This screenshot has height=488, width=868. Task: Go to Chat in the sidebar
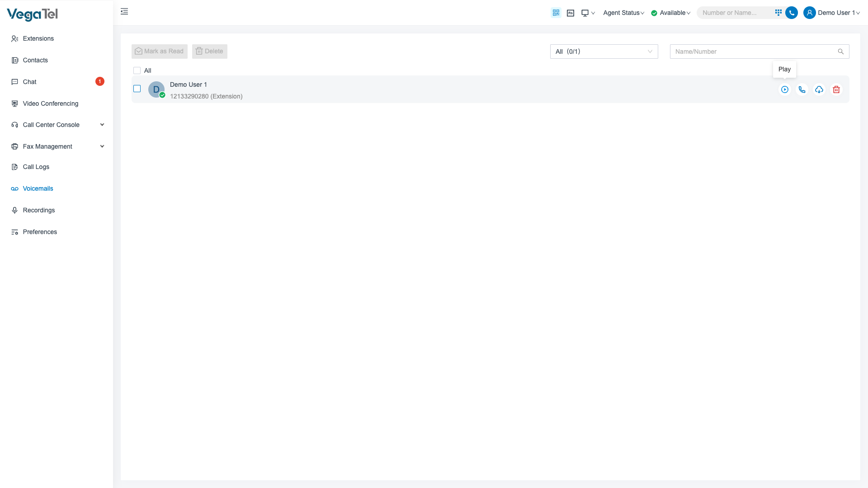pos(30,82)
